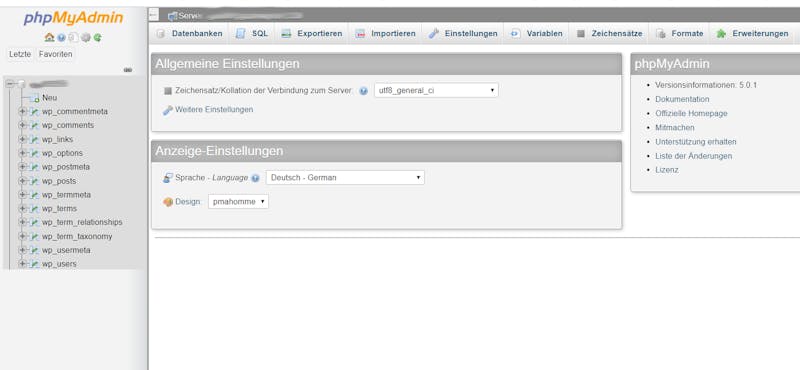Click the Home house icon under logo

49,37
